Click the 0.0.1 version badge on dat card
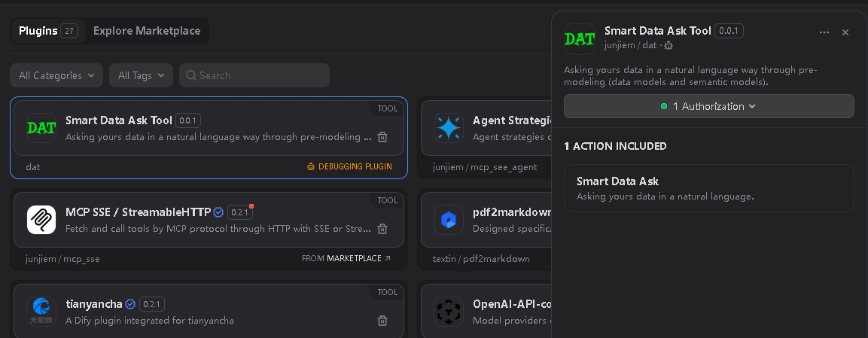 point(188,120)
